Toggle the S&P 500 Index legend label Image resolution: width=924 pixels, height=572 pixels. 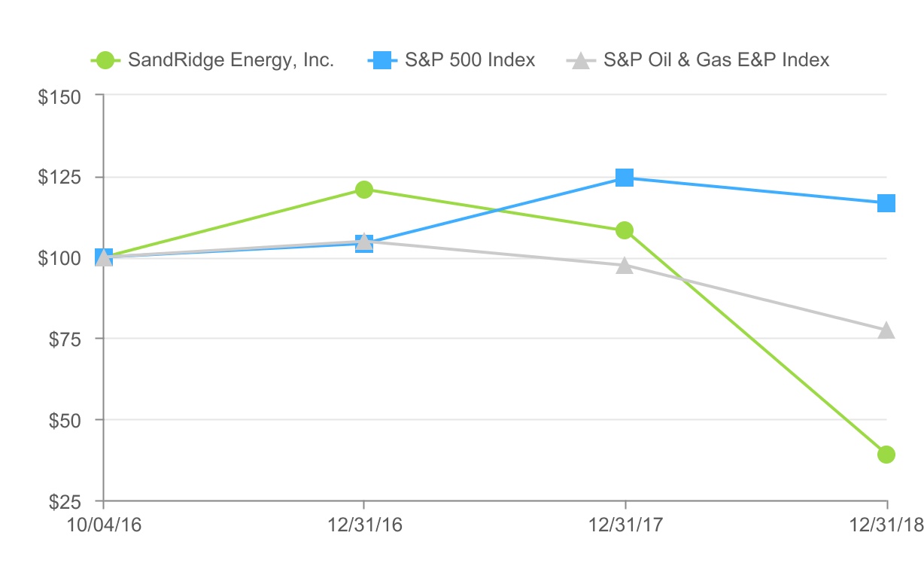pyautogui.click(x=470, y=60)
